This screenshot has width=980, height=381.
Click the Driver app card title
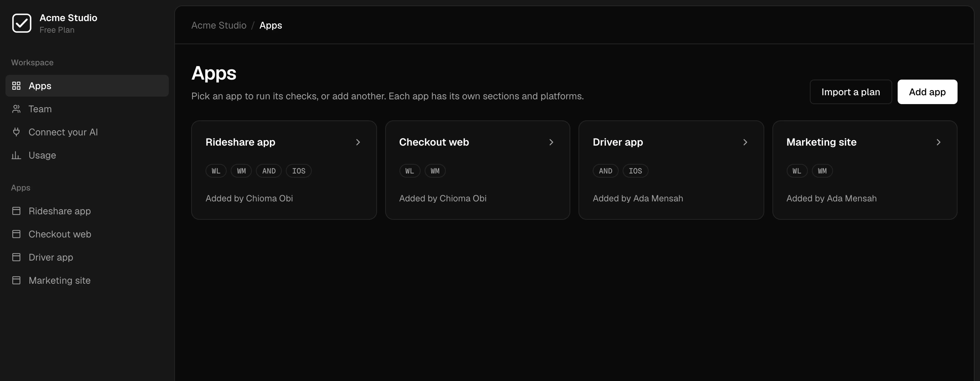coord(618,142)
